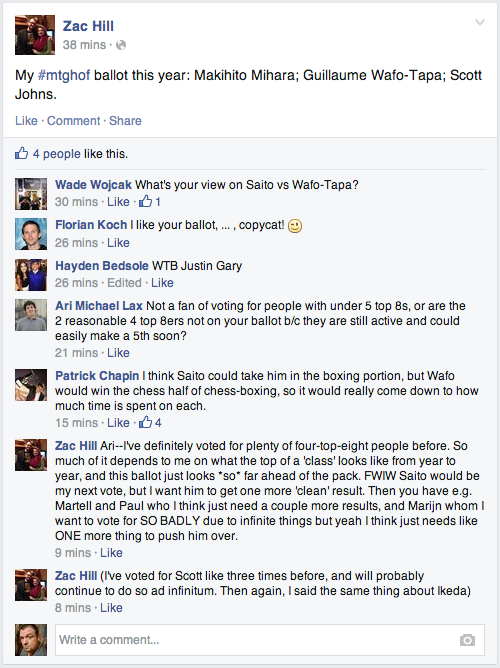Like the main post
Screen dimensions: 500x668
26,121
